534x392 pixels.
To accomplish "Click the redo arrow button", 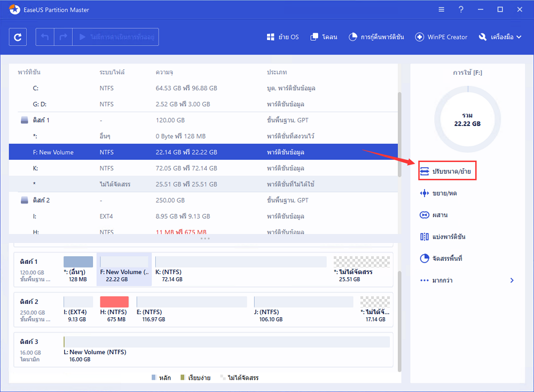I will (64, 37).
